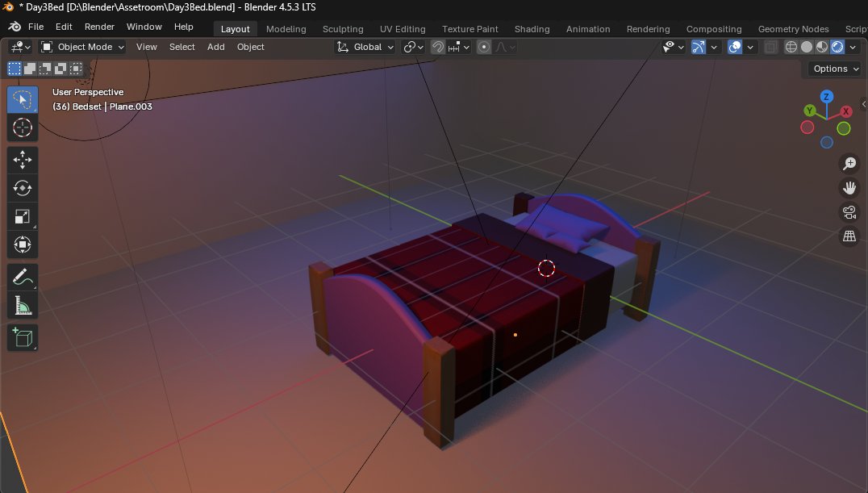Select the Select Box (tweak) tool
868x493 pixels.
pyautogui.click(x=22, y=100)
